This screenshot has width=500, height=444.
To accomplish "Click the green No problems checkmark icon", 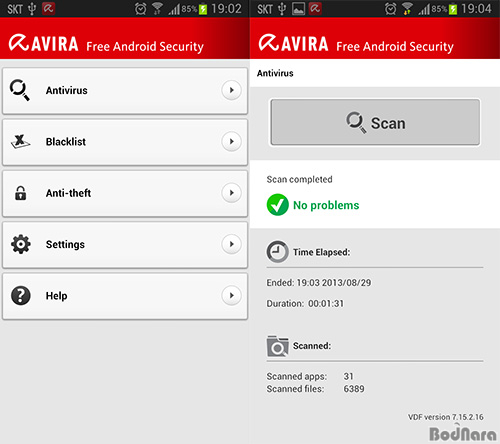I will (x=277, y=205).
